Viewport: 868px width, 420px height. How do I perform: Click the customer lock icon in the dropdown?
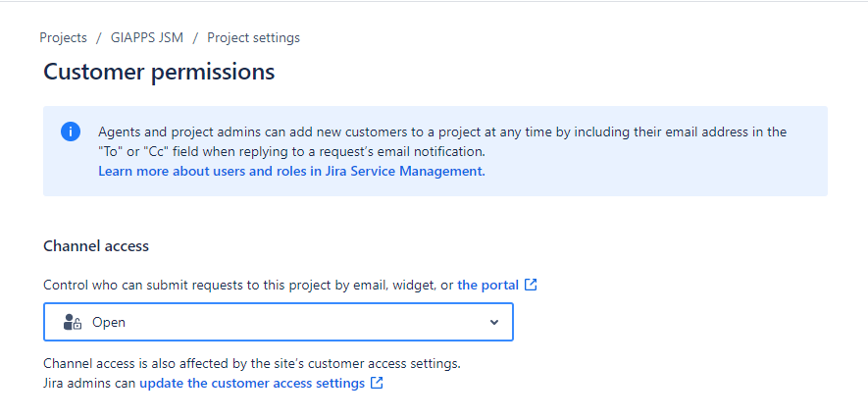72,322
